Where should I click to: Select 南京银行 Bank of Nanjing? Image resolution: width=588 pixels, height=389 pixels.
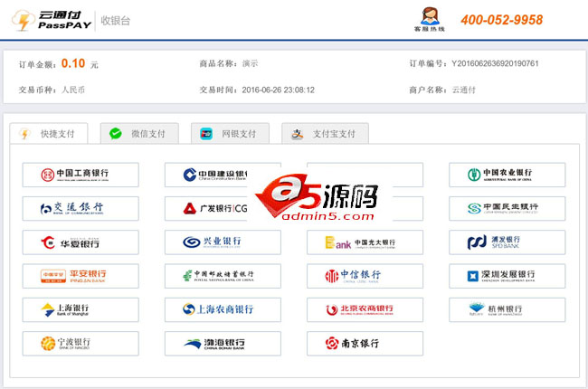[x=365, y=344]
